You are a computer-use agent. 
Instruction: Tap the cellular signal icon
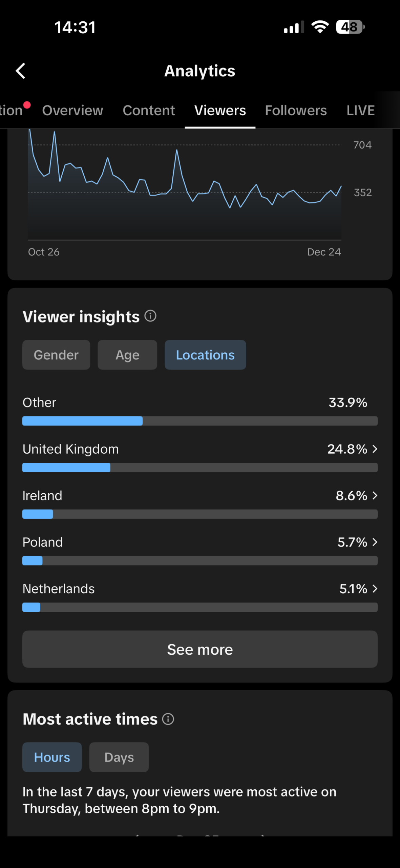click(x=294, y=27)
